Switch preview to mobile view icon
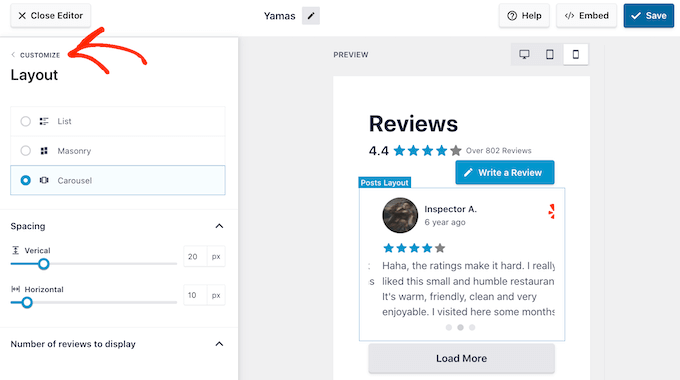 pos(575,55)
